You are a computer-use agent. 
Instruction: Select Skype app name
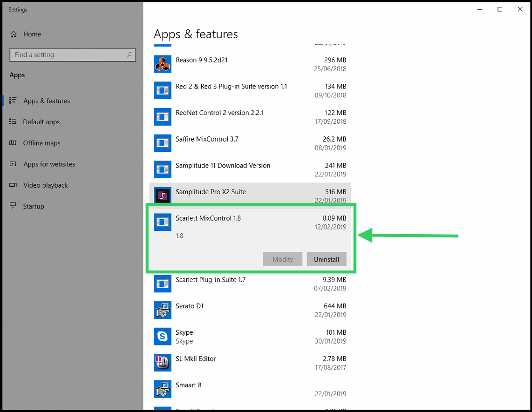(x=184, y=332)
